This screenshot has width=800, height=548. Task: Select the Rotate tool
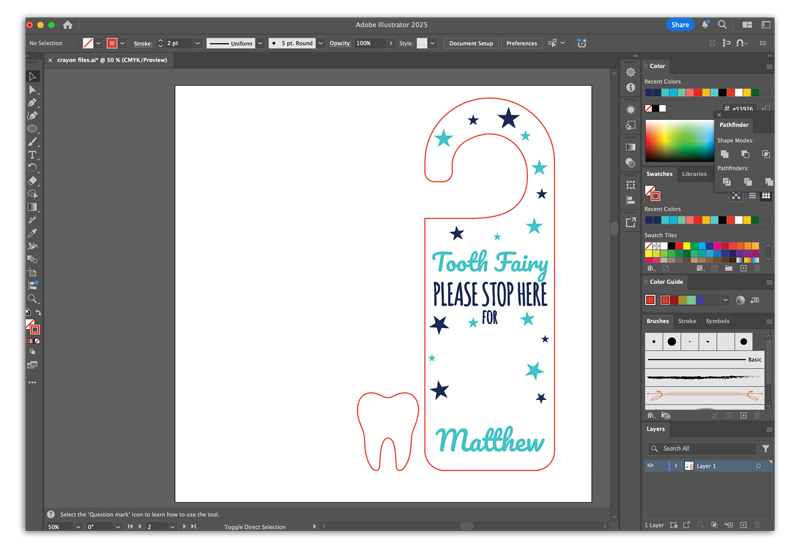pyautogui.click(x=33, y=168)
